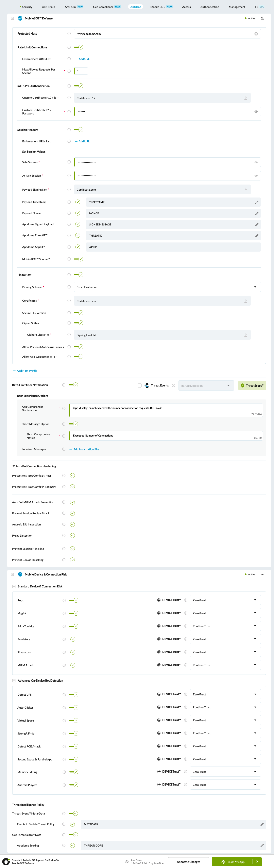Switch to the Anti Fraud tab
The height and width of the screenshot is (868, 274).
(x=49, y=7)
